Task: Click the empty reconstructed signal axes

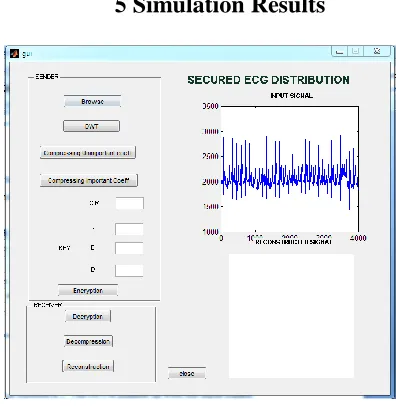Action: (291, 316)
